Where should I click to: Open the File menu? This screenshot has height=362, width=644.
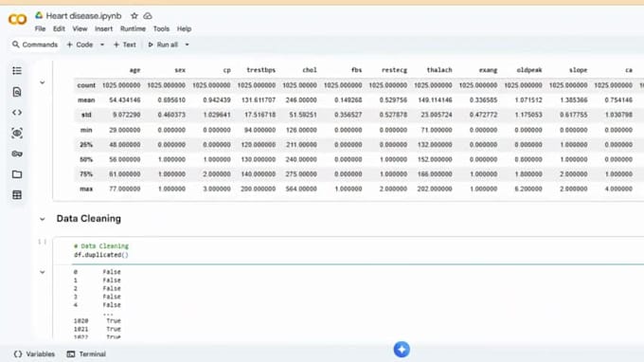(x=40, y=28)
